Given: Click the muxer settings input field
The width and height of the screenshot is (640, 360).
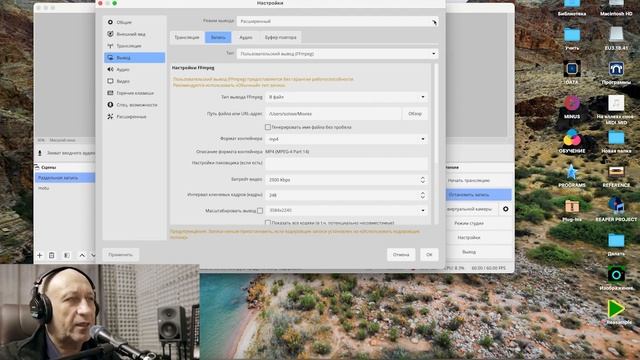Looking at the screenshot, I should [x=347, y=164].
